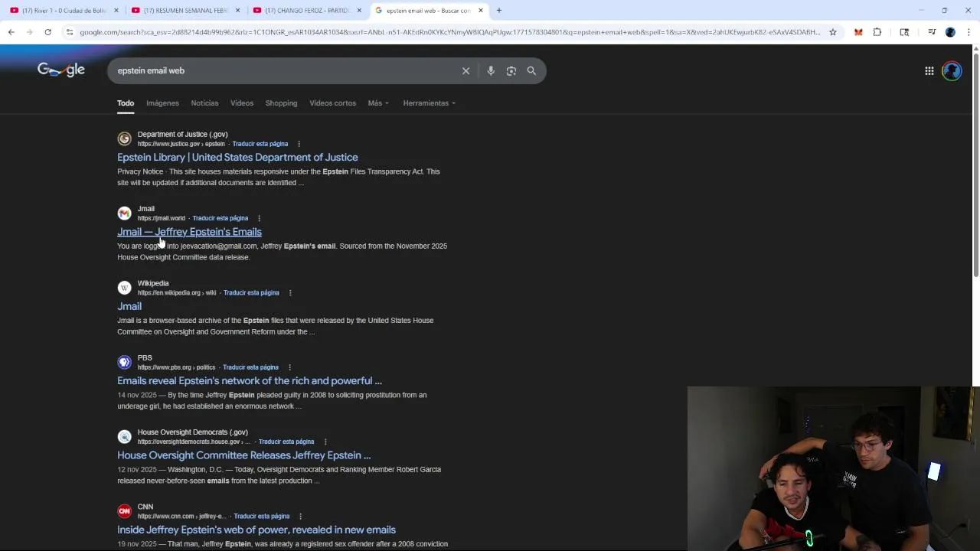Viewport: 980px width, 551px height.
Task: Click the Jmail result favicon
Action: click(x=124, y=214)
